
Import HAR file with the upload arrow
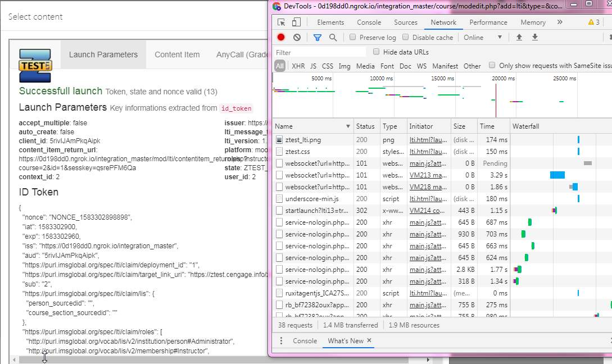pyautogui.click(x=519, y=37)
